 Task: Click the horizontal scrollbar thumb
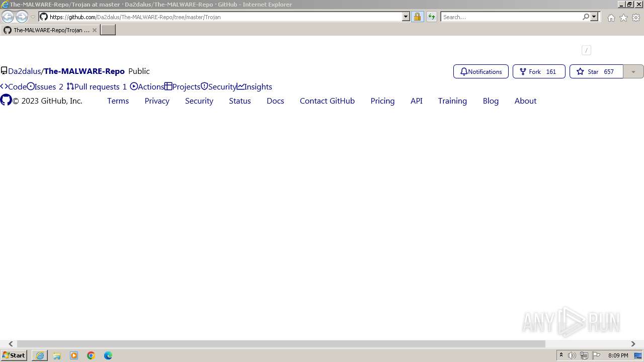point(281,344)
